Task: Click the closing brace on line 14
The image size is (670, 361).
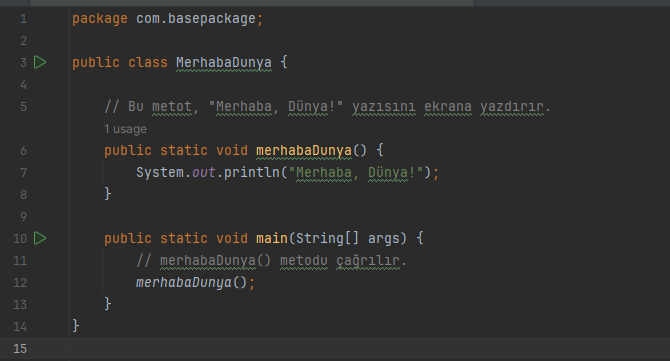Action: 76,326
